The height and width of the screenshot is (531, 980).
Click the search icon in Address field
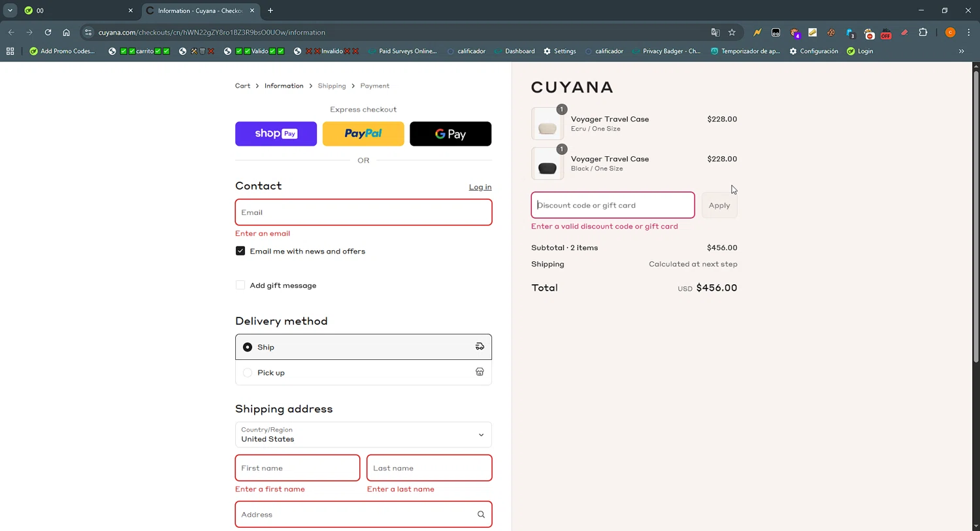481,515
